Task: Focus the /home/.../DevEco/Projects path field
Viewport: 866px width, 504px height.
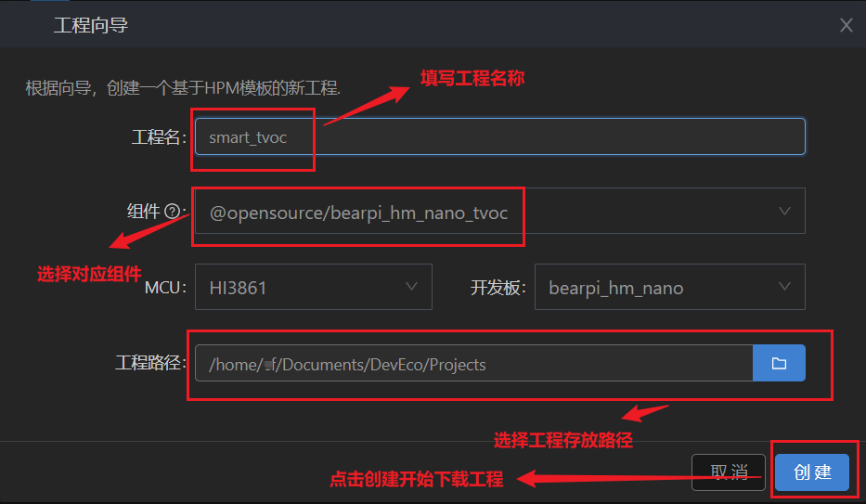Action: pyautogui.click(x=474, y=363)
